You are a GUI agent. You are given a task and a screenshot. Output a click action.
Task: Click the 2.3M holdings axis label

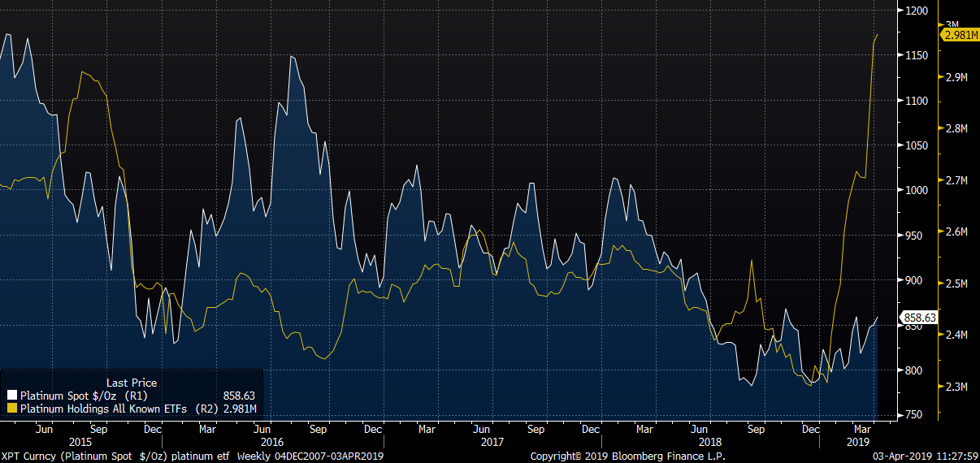coord(958,387)
